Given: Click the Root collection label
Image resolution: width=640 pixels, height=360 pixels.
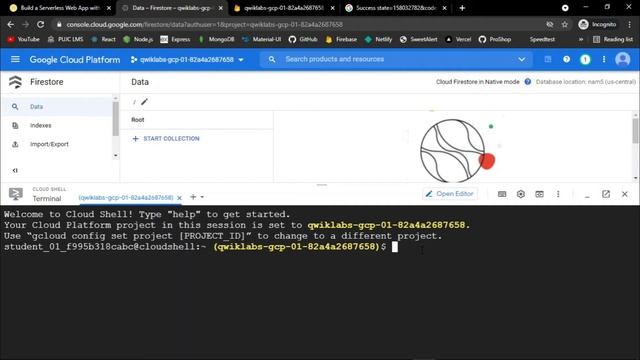Looking at the screenshot, I should pos(138,120).
